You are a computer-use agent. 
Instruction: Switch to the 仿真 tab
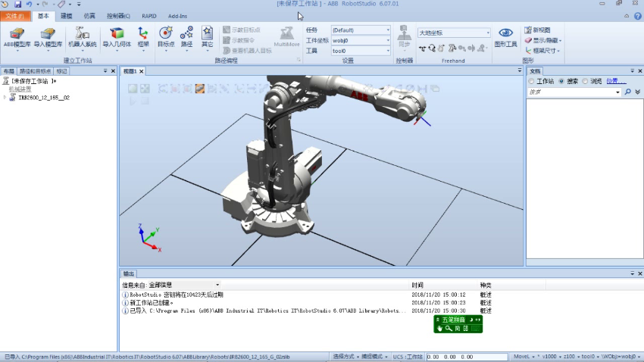[89, 16]
